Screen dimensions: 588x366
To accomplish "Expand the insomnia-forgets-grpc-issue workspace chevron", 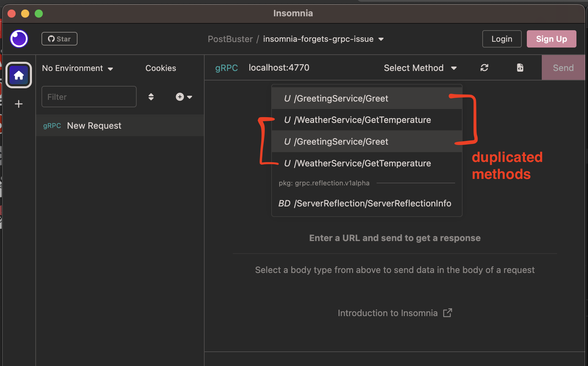I will point(381,39).
